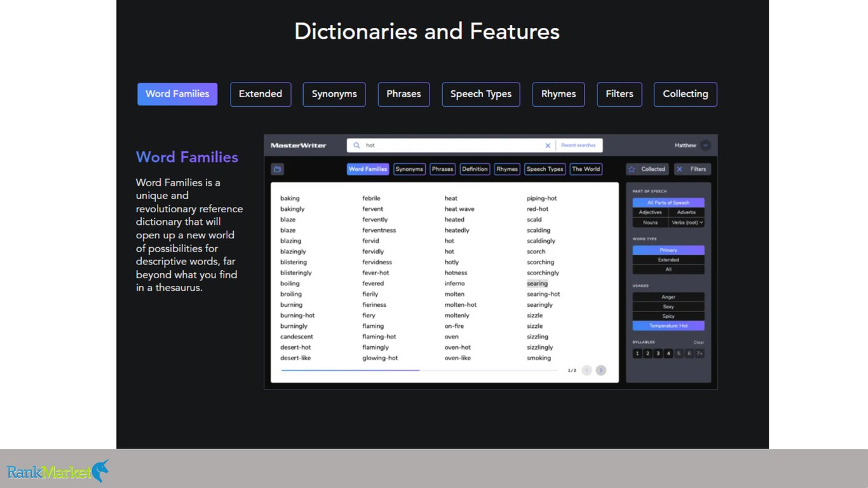Go to the previous page of word results
The height and width of the screenshot is (488, 868).
point(587,370)
